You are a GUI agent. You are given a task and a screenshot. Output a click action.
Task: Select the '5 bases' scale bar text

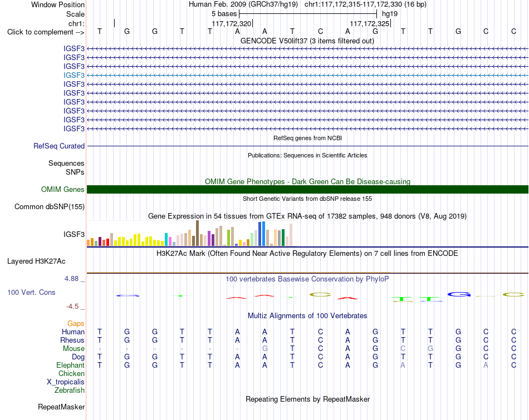point(224,14)
